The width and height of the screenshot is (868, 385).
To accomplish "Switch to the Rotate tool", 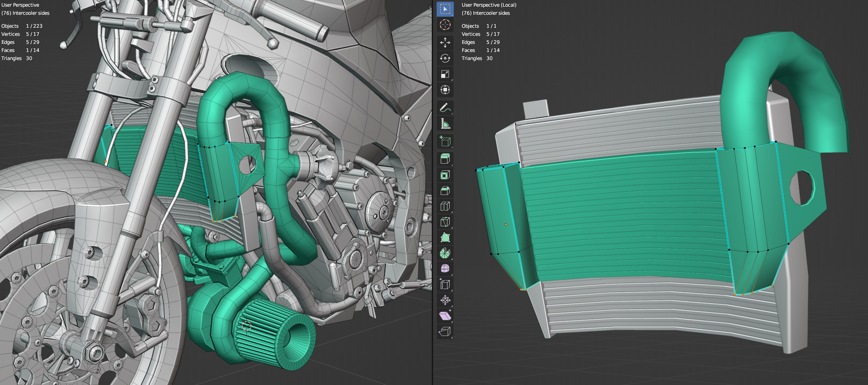I will tap(445, 58).
